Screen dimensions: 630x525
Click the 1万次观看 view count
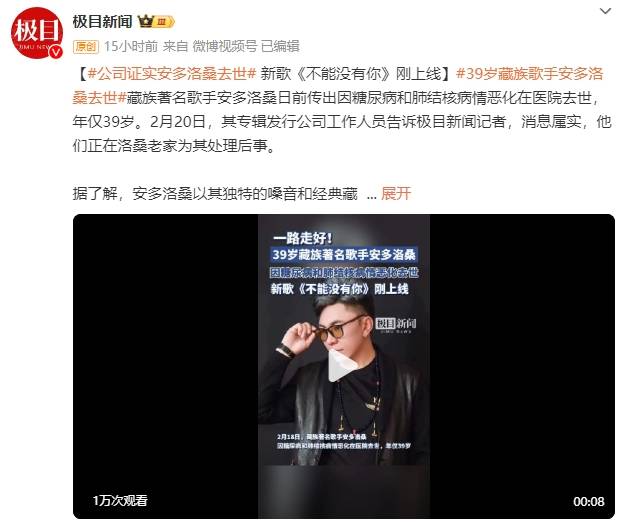click(120, 500)
